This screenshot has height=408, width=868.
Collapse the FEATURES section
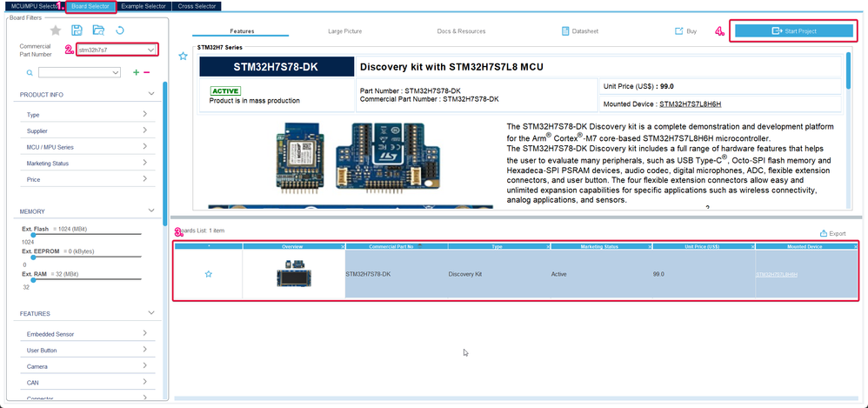[151, 313]
